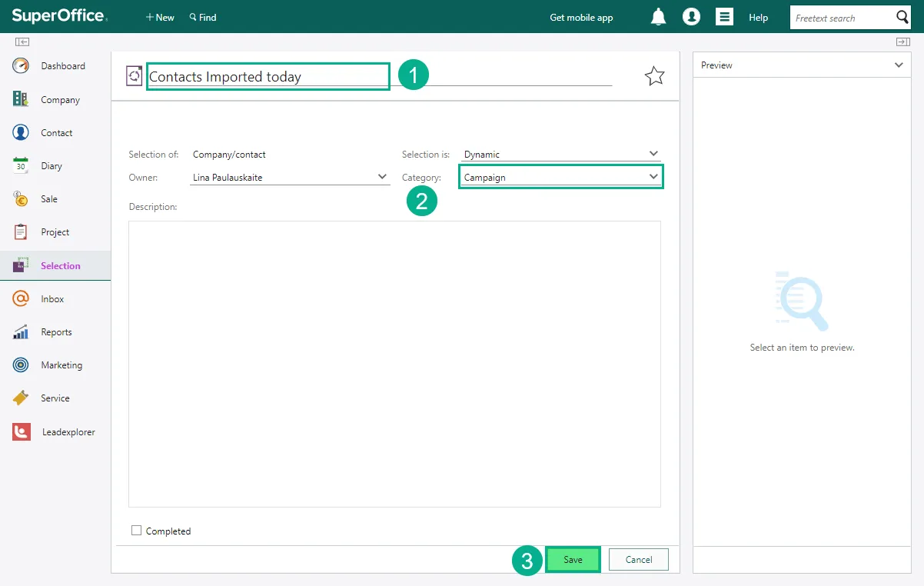Expand the Preview panel chevron

[899, 65]
